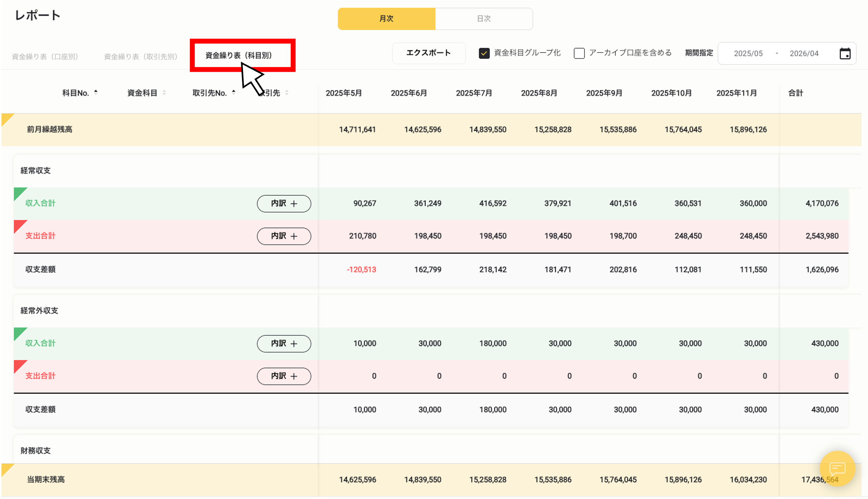Sort by 取引先No. column arrow
Screen dimensions: 868x499
[234, 92]
